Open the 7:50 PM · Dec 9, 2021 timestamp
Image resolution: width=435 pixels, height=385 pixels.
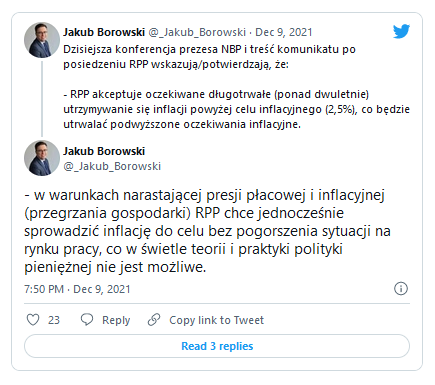click(77, 289)
